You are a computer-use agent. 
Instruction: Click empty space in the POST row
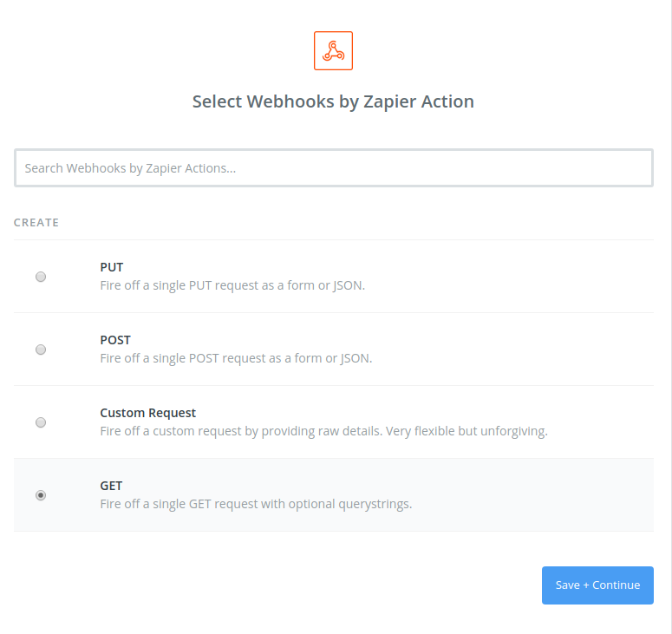pos(514,350)
